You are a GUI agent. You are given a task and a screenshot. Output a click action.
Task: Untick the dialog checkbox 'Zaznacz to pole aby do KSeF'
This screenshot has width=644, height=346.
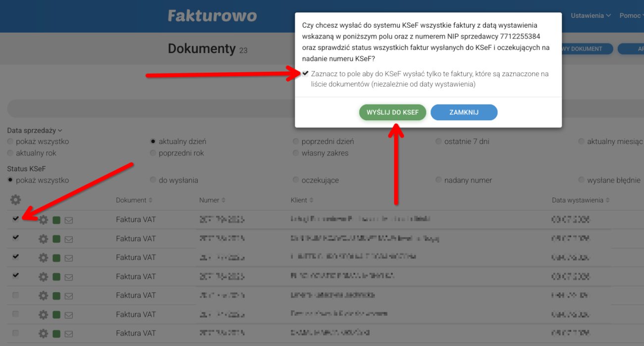coord(305,74)
